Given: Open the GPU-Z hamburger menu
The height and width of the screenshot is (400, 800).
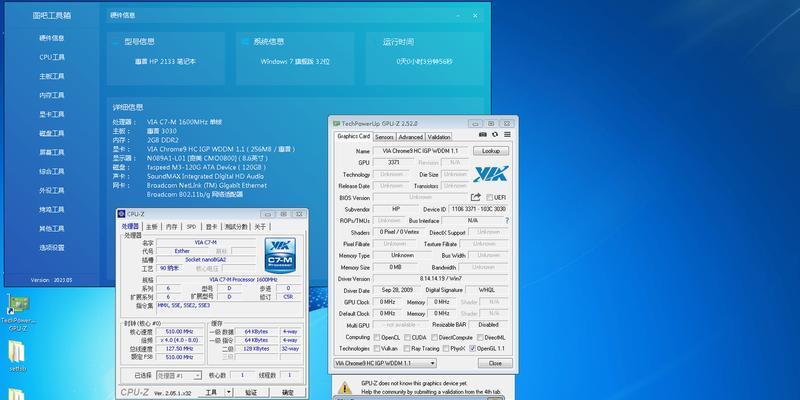Looking at the screenshot, I should click(507, 135).
